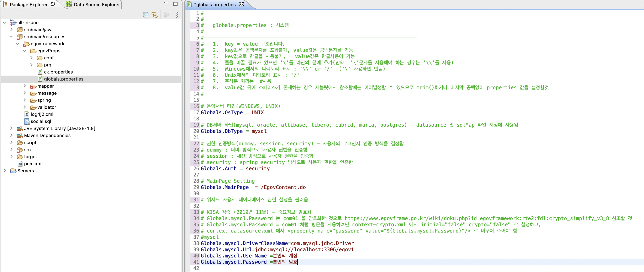Collapse the egovProps folder
644x272 pixels.
pos(24,51)
